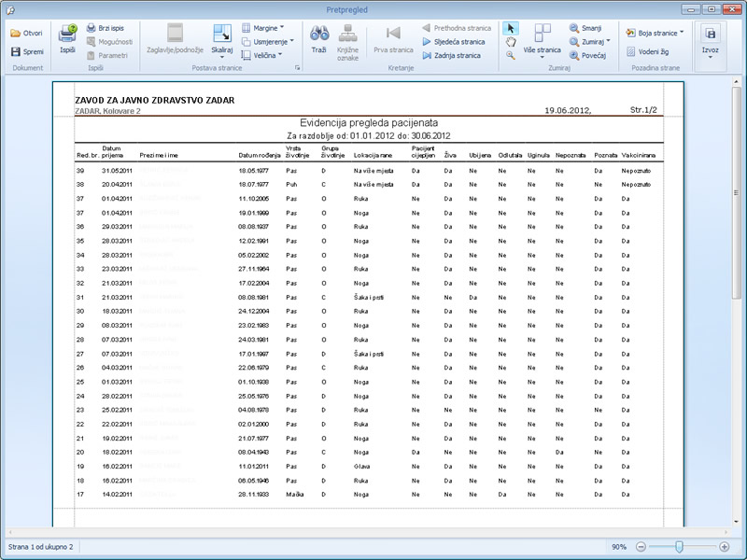
Task: Click the birth date '11.01.2011' in row 19
Action: pos(253,466)
